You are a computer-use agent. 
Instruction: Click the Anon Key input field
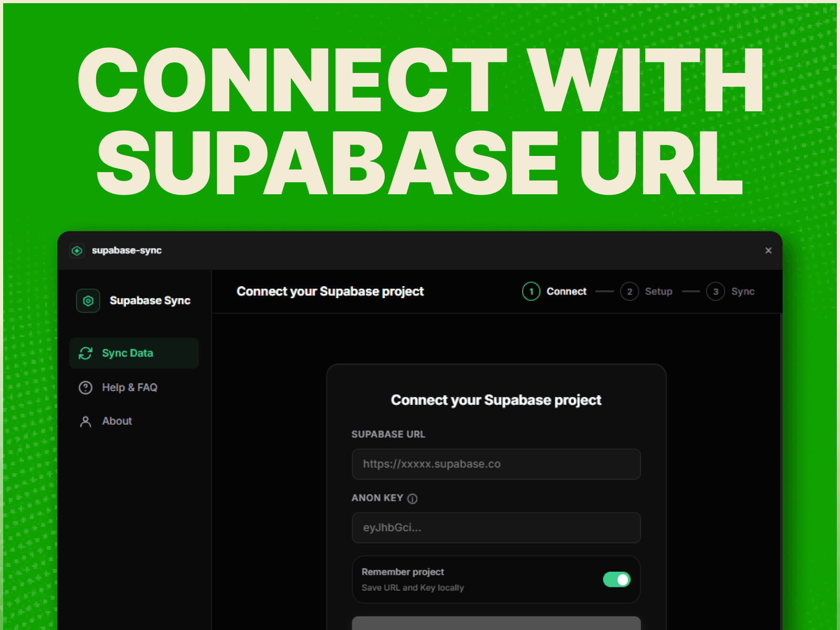[496, 528]
